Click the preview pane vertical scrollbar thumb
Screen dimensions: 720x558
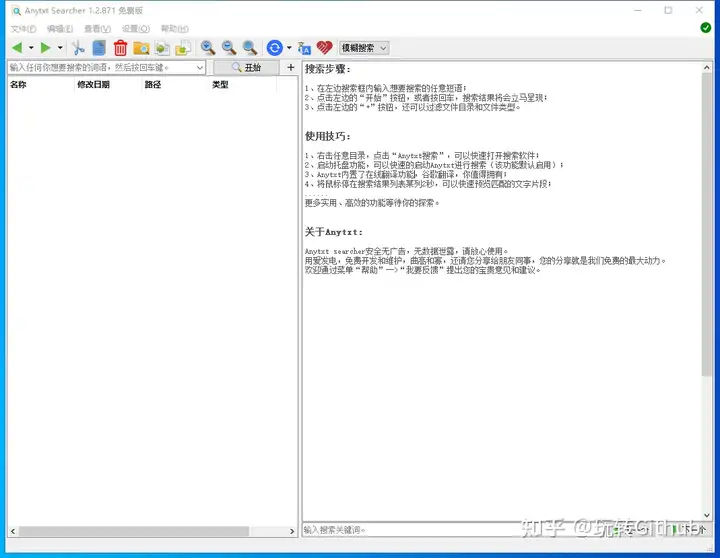pos(707,224)
